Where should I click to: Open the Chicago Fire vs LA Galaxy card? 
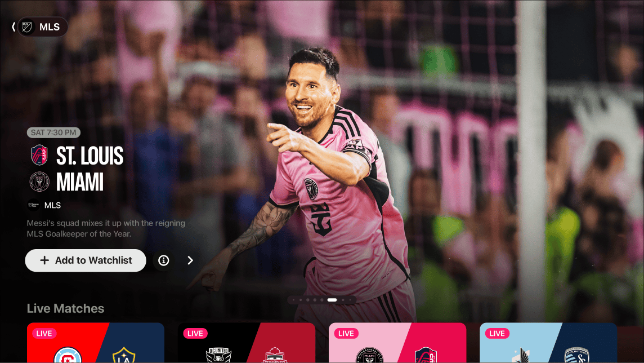[96, 343]
